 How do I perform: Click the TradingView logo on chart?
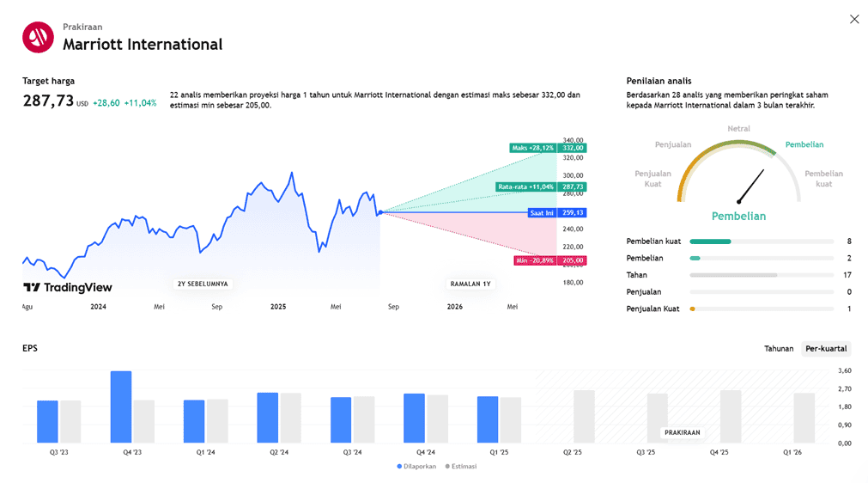click(67, 288)
